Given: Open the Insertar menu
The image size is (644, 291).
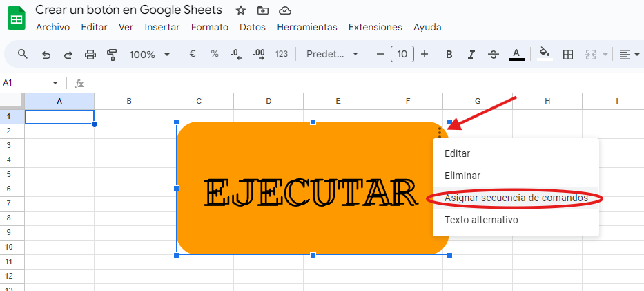Looking at the screenshot, I should tap(162, 27).
